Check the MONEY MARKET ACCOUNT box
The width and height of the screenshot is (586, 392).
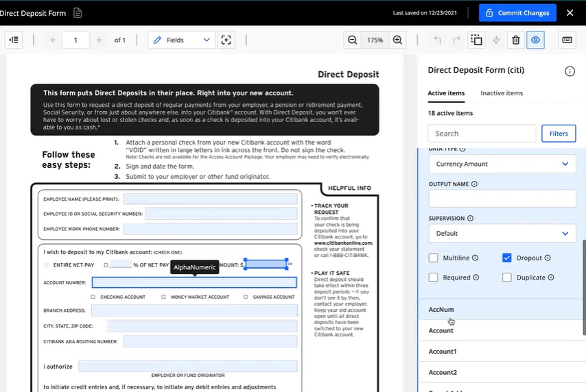tap(164, 297)
